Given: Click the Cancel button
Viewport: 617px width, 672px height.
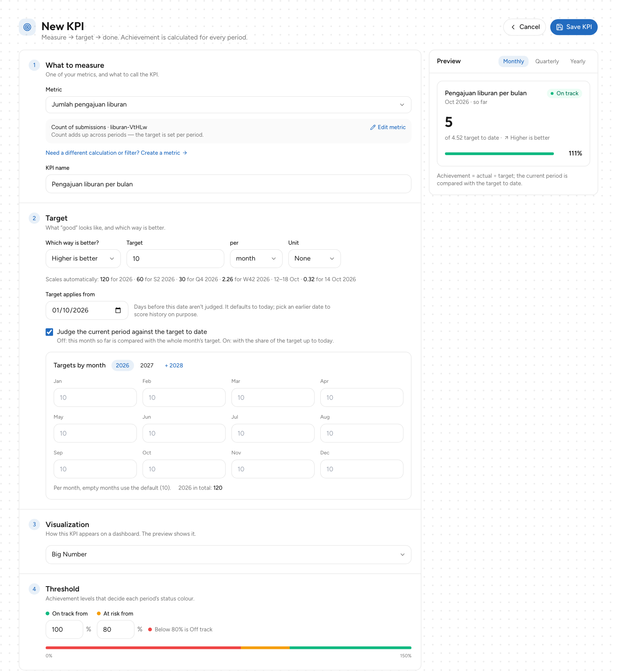Looking at the screenshot, I should (x=524, y=27).
